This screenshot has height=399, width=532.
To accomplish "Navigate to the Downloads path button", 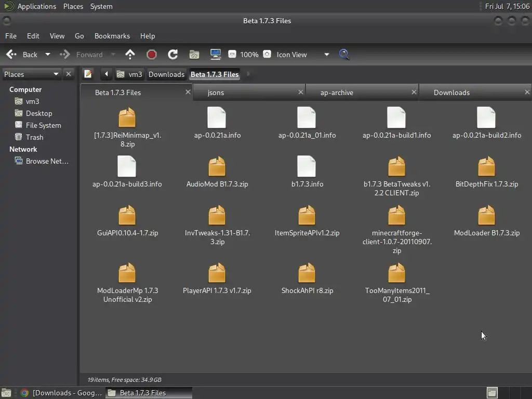I will pos(166,74).
